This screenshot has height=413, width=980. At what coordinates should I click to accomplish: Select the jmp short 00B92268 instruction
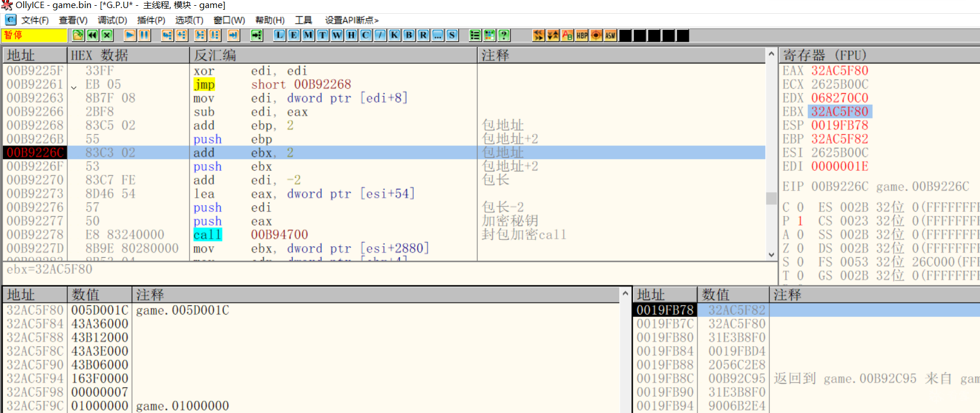(272, 85)
